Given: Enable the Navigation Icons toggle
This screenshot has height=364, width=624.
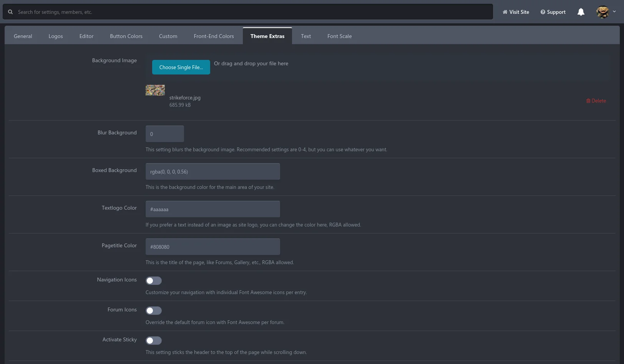Looking at the screenshot, I should tap(153, 281).
